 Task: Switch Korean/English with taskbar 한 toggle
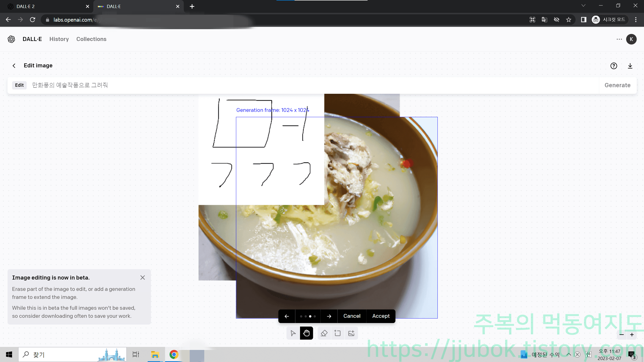coord(588,354)
